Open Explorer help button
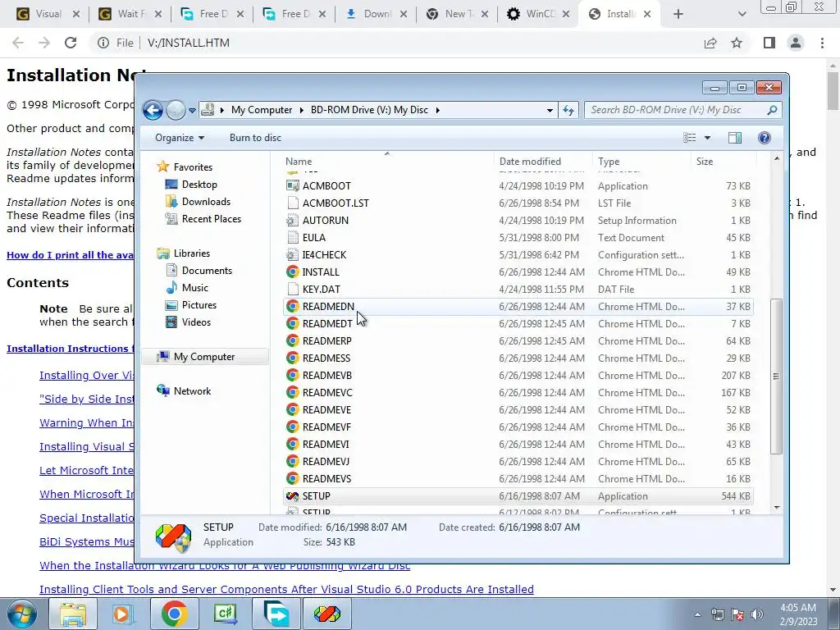 (765, 138)
